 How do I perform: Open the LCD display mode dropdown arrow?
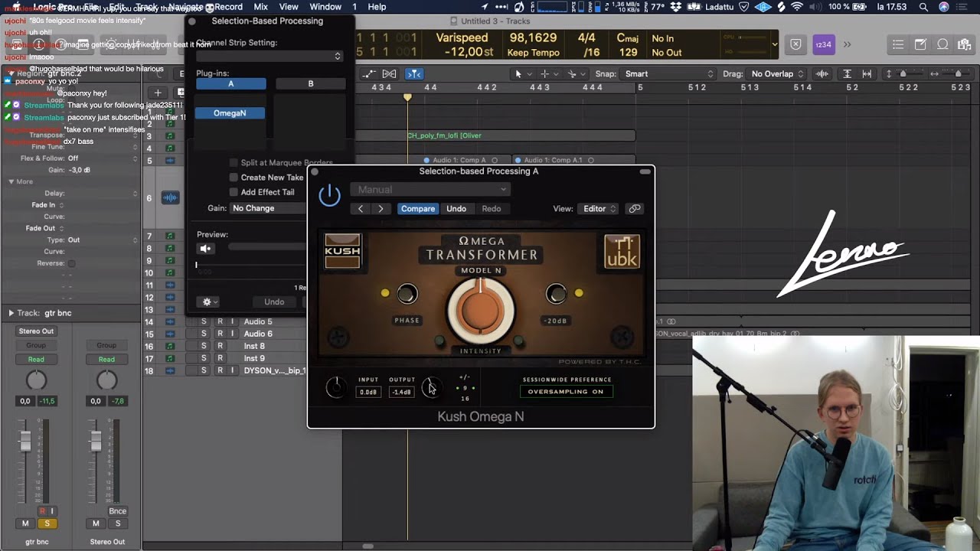pyautogui.click(x=774, y=44)
